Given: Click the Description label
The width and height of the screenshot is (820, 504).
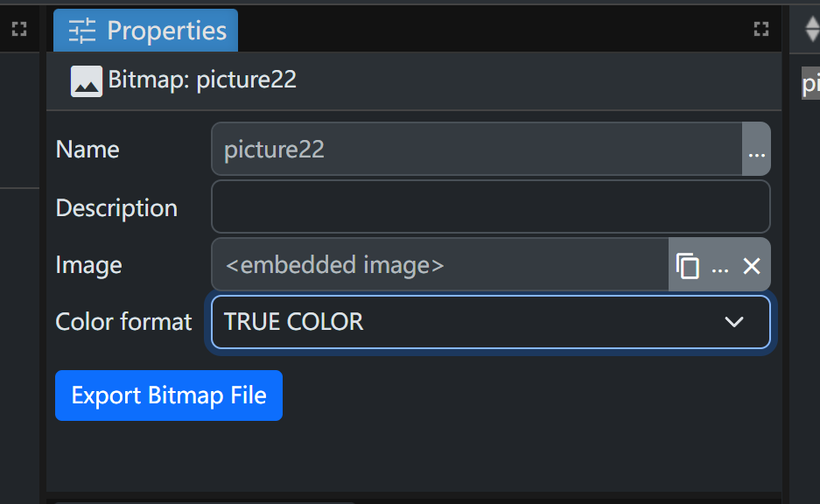Looking at the screenshot, I should point(116,208).
